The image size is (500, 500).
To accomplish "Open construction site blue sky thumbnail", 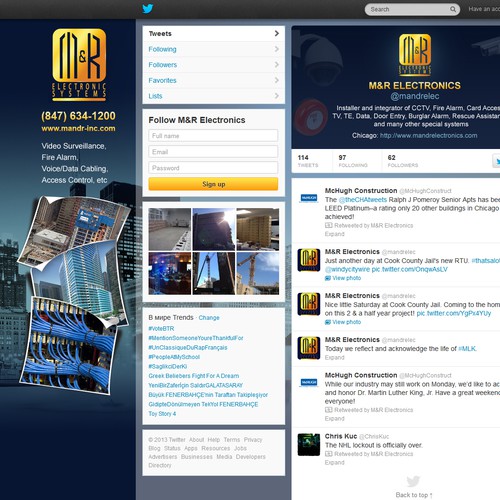I will 258,273.
